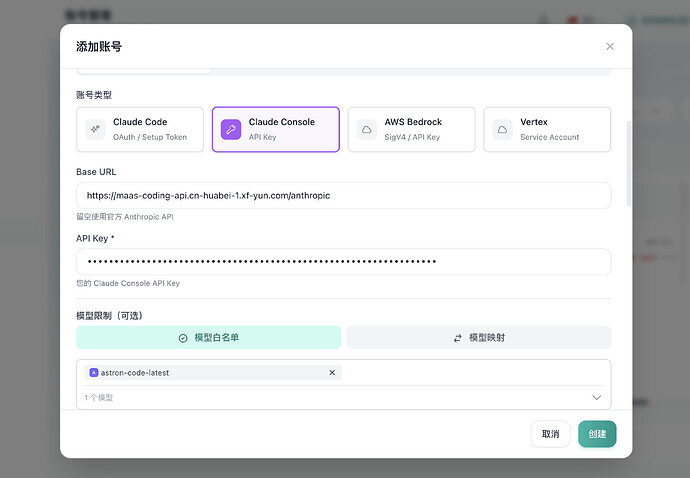
Task: Choose AWS Bedrock account type card
Action: pyautogui.click(x=411, y=129)
